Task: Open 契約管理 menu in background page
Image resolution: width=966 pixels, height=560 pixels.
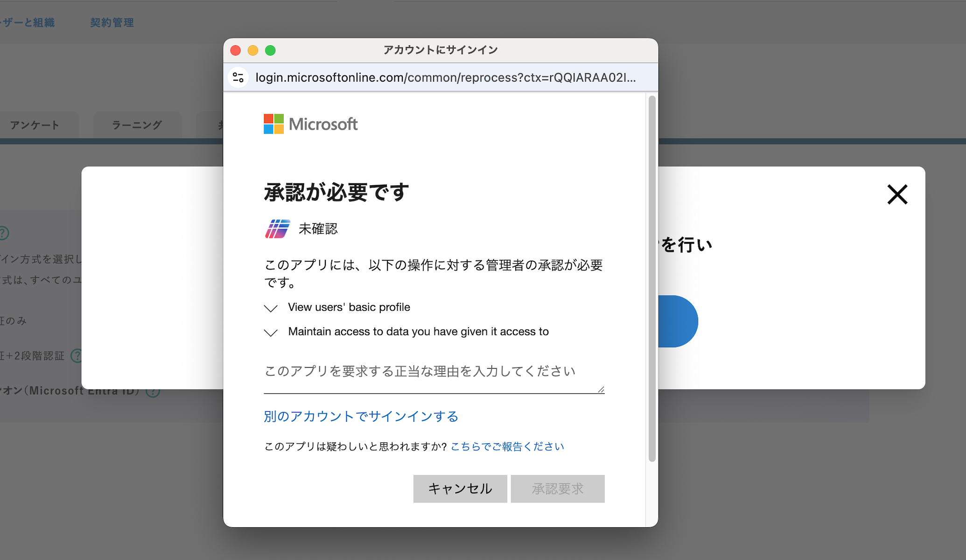Action: 112,22
